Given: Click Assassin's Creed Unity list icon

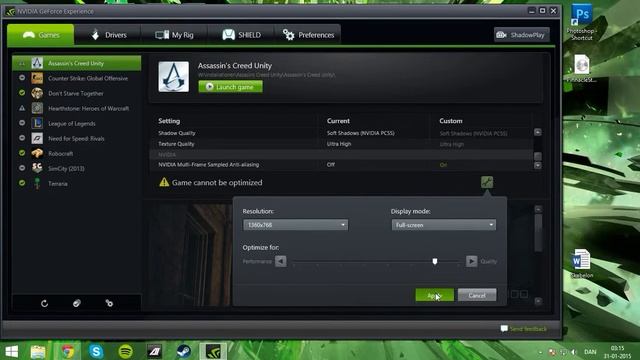Looking at the screenshot, I should click(x=37, y=63).
